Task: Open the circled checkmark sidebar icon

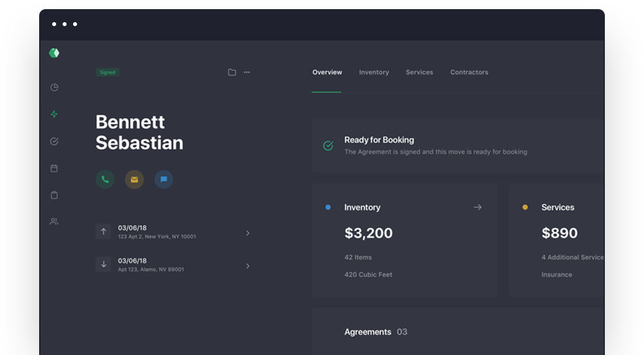Action: [x=54, y=142]
